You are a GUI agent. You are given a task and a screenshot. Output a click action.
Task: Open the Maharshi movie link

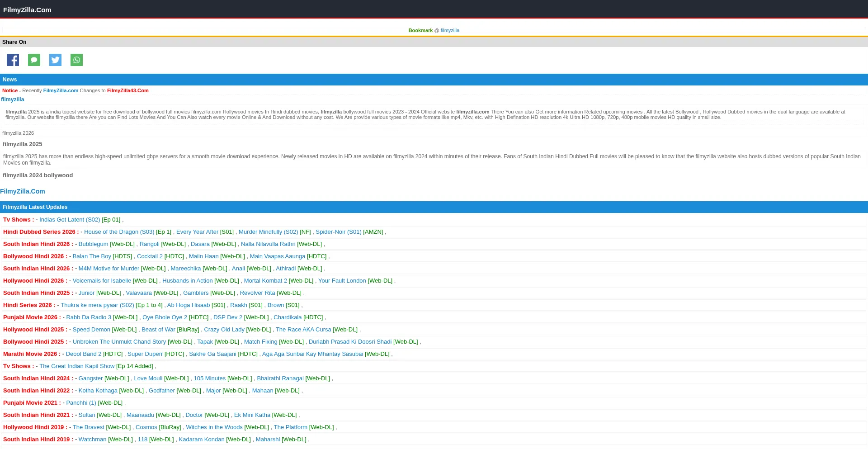(x=268, y=440)
